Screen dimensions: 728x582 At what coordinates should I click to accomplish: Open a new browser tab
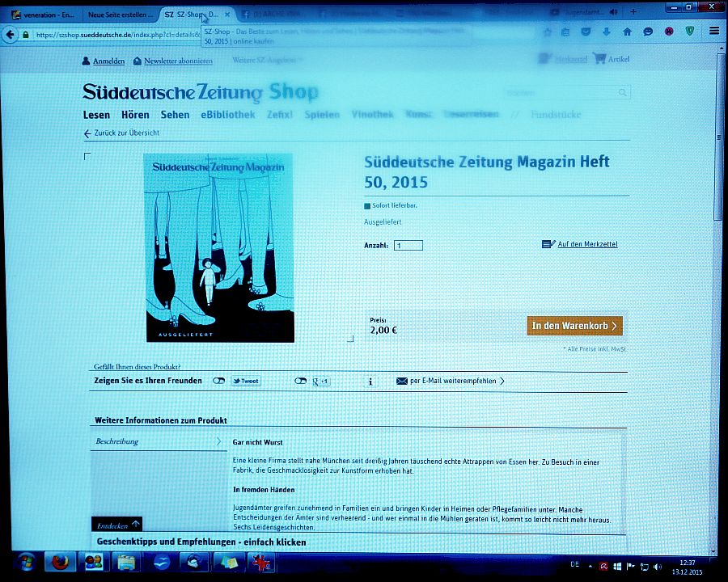(633, 12)
